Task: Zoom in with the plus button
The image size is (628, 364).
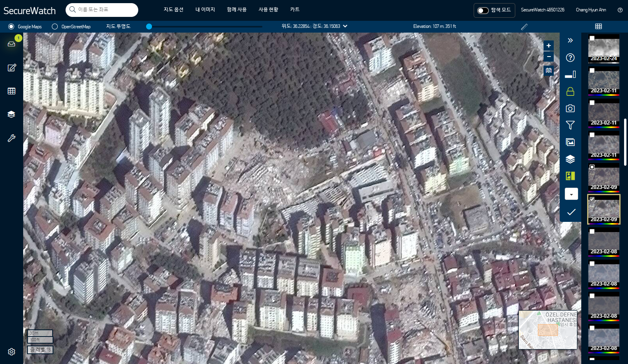Action: click(549, 46)
